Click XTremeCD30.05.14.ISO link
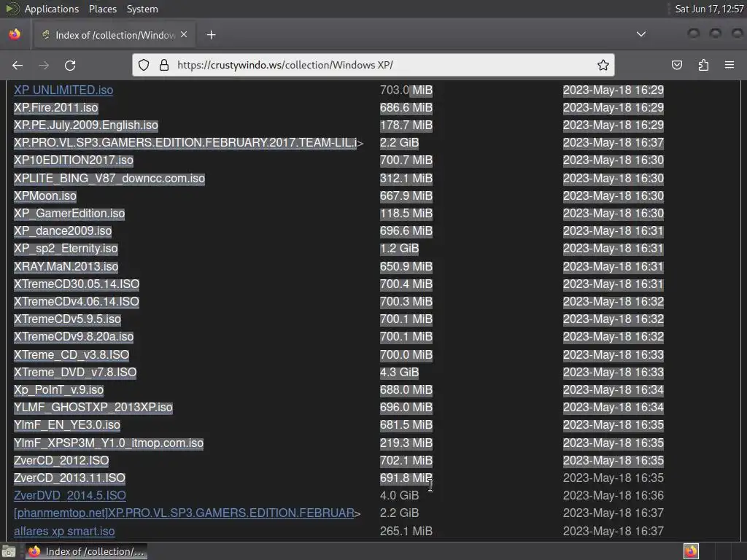The image size is (747, 560). 77,284
